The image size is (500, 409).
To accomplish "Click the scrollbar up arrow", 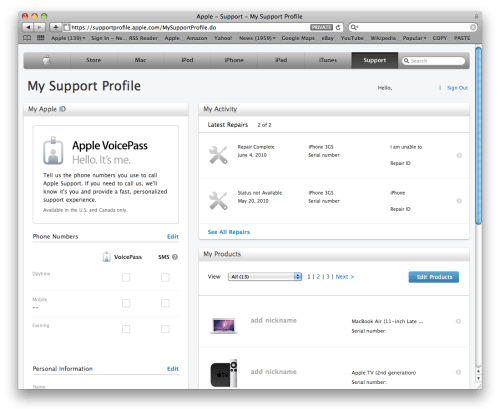I will tap(478, 371).
